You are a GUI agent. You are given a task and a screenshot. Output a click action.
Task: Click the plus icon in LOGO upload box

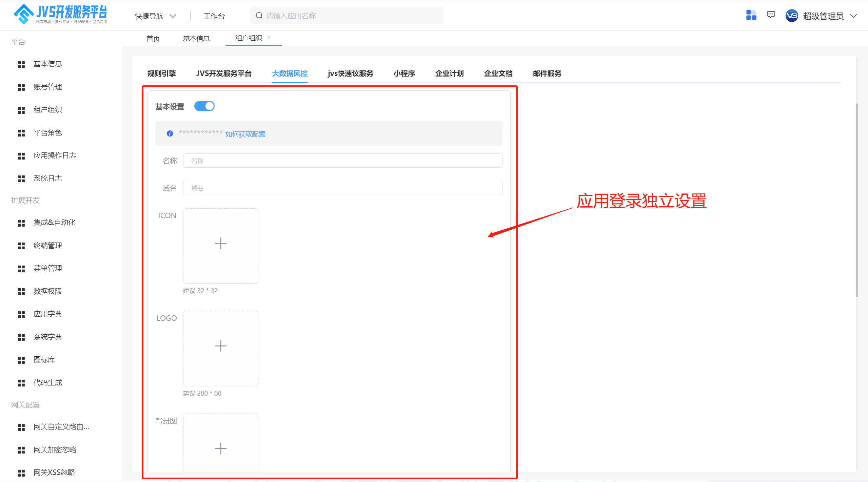[220, 346]
